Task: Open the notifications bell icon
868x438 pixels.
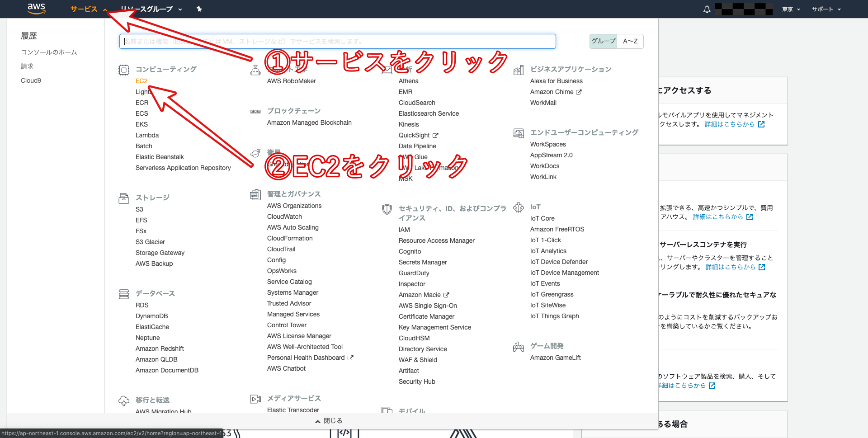Action: click(707, 9)
